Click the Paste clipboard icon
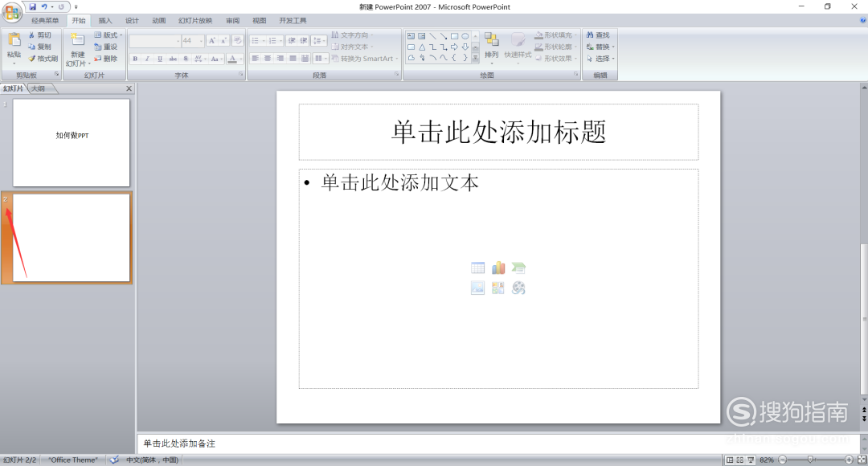This screenshot has height=466, width=868. coord(14,40)
